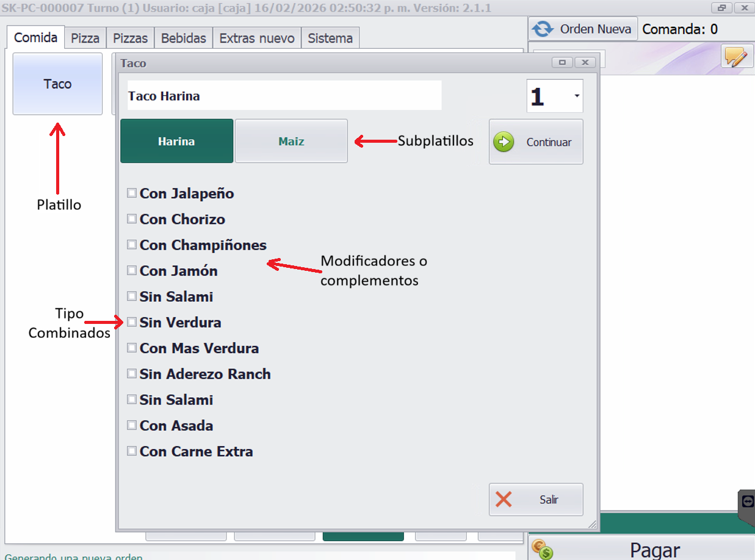
Task: Click the coins icon beside Pagar
Action: [541, 550]
